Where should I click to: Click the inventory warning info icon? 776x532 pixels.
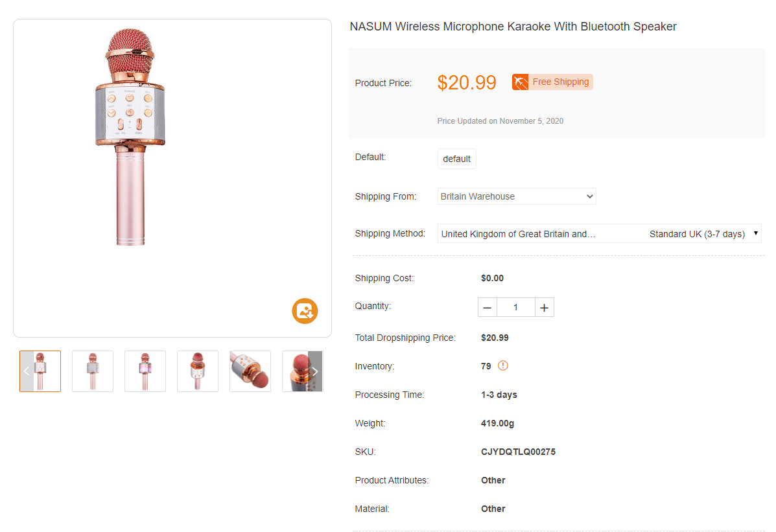tap(503, 366)
